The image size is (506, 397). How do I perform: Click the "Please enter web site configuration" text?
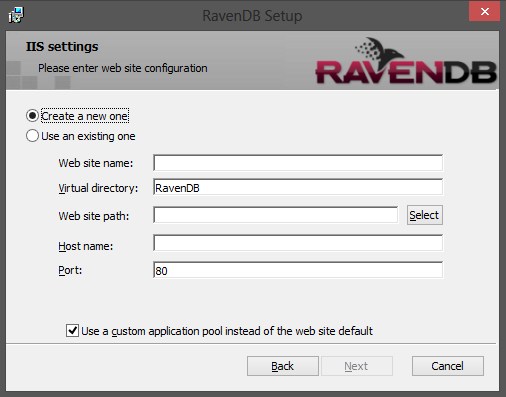pos(123,68)
